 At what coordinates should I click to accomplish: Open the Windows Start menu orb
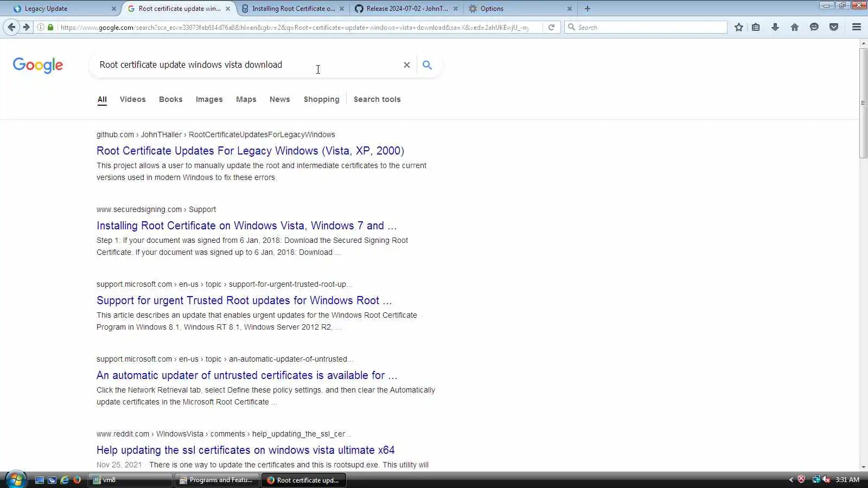(x=16, y=480)
